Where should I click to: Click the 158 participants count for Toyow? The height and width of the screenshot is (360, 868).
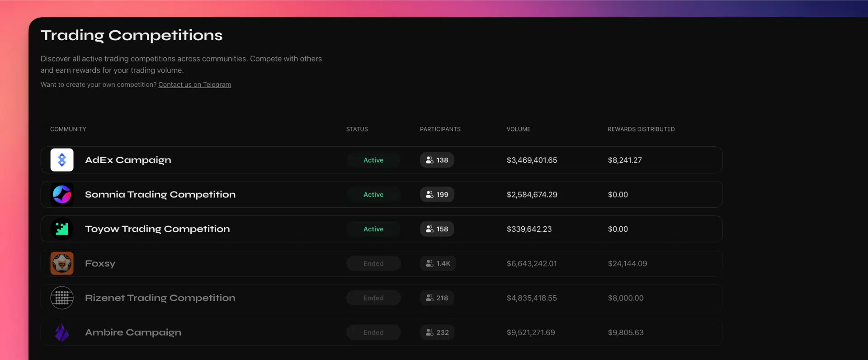[442, 229]
